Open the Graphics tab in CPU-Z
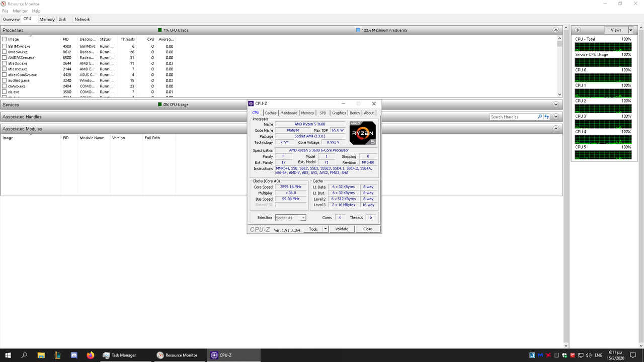Image resolution: width=644 pixels, height=362 pixels. point(339,113)
